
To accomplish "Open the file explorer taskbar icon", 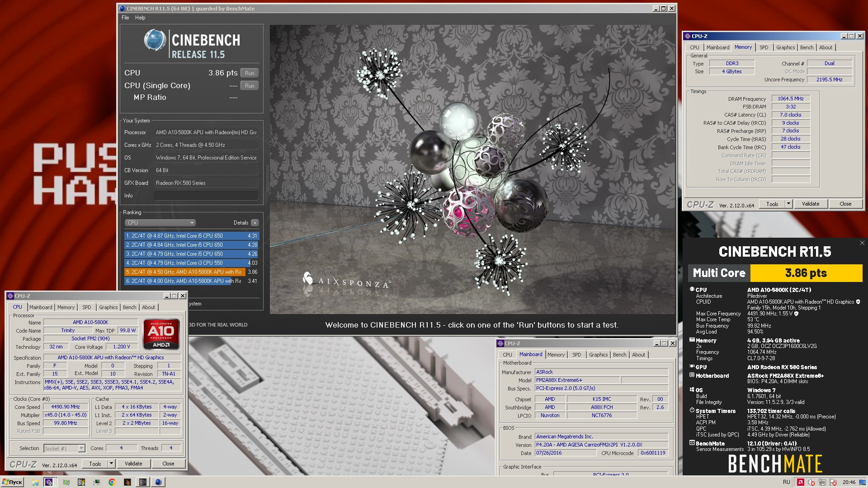I will pos(35,482).
